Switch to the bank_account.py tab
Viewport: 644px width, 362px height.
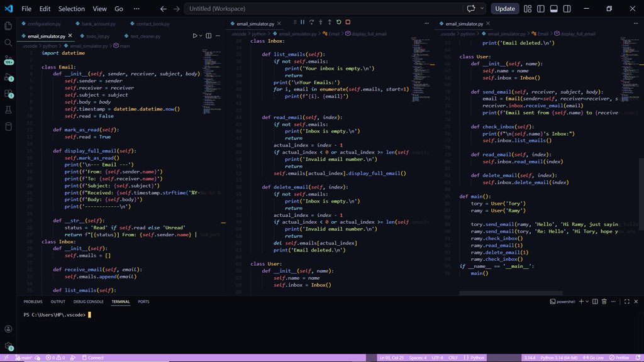(x=96, y=24)
